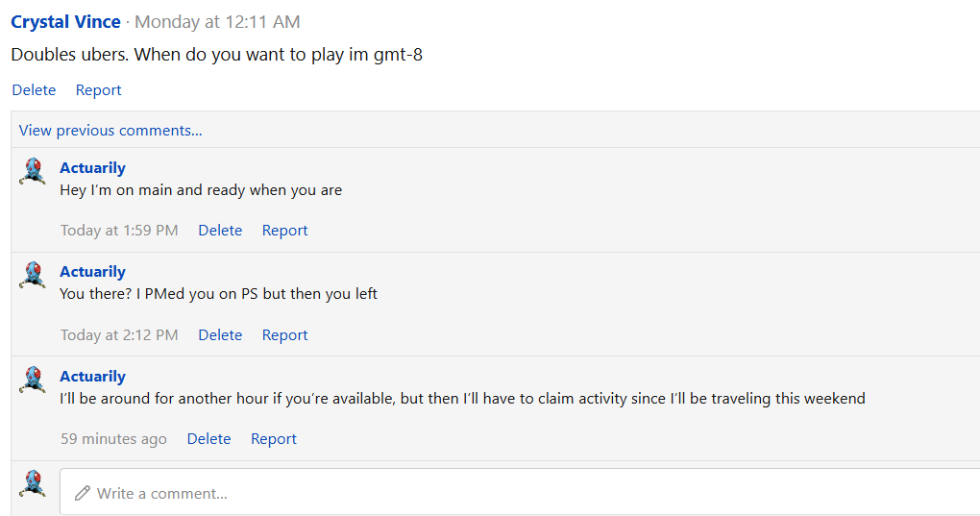Report the 'You there?' comment
Viewport: 980px width, 516px height.
(x=284, y=335)
